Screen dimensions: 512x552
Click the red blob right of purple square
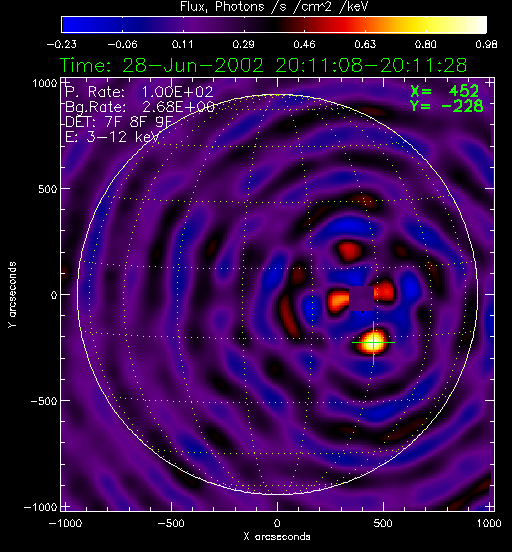[384, 291]
